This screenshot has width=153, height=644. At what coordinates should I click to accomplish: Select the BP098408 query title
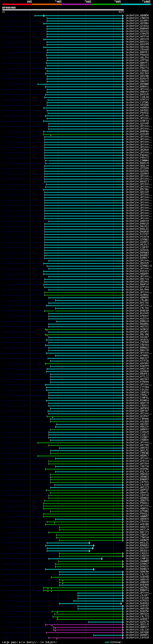[9, 8]
